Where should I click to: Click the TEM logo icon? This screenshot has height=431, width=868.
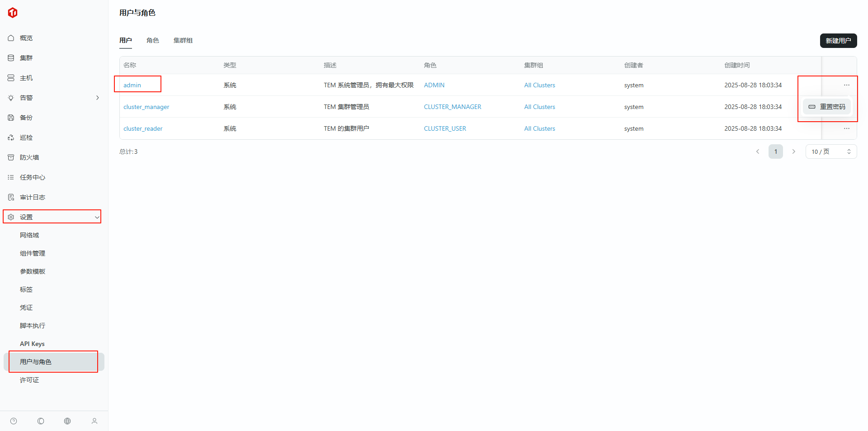(x=13, y=13)
